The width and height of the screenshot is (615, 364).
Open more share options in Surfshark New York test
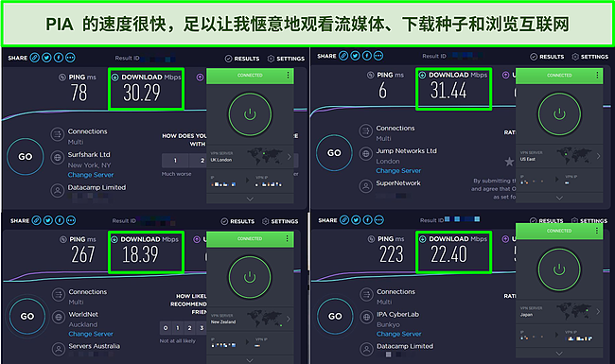tap(70, 58)
